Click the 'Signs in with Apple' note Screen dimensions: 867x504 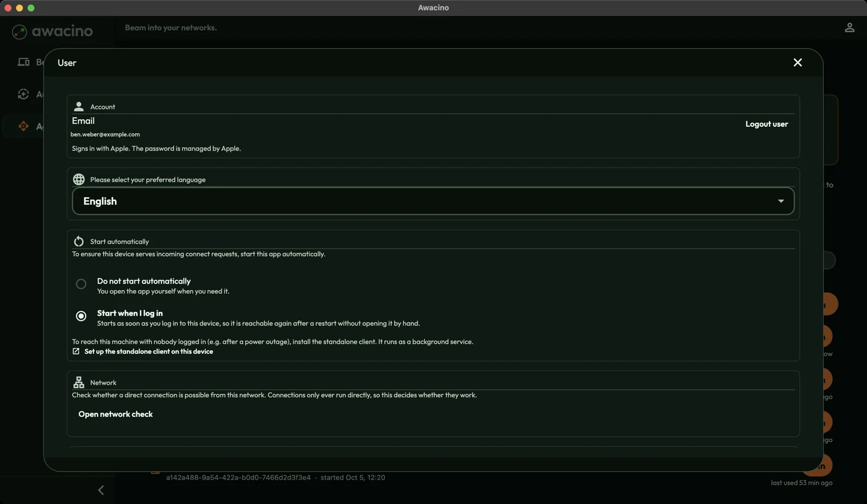coord(157,148)
